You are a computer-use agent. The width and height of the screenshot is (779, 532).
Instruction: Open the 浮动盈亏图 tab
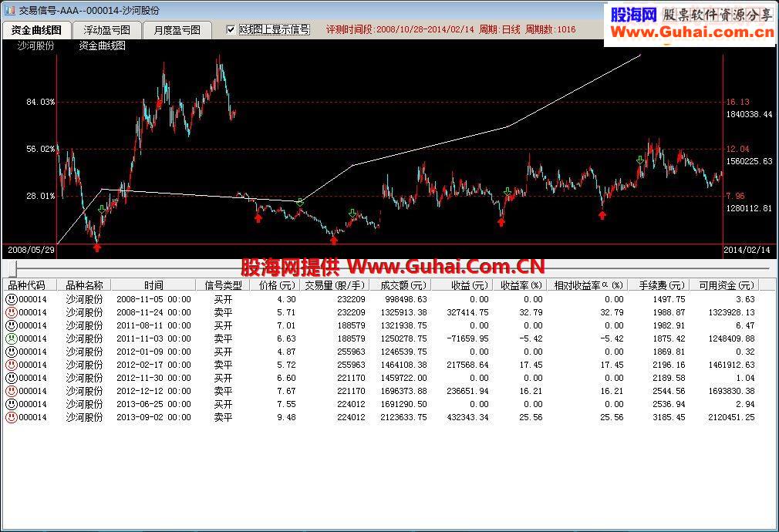click(106, 30)
